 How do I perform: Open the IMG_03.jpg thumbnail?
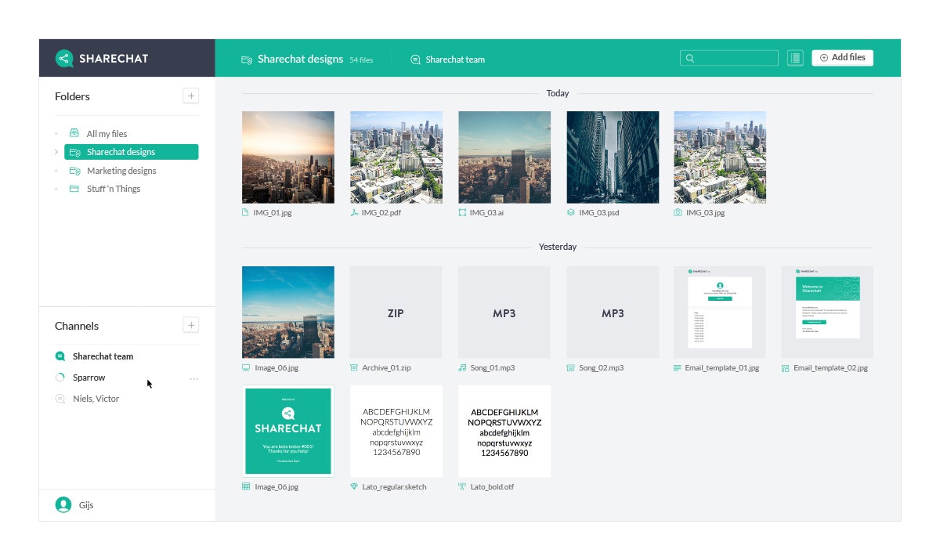720,157
